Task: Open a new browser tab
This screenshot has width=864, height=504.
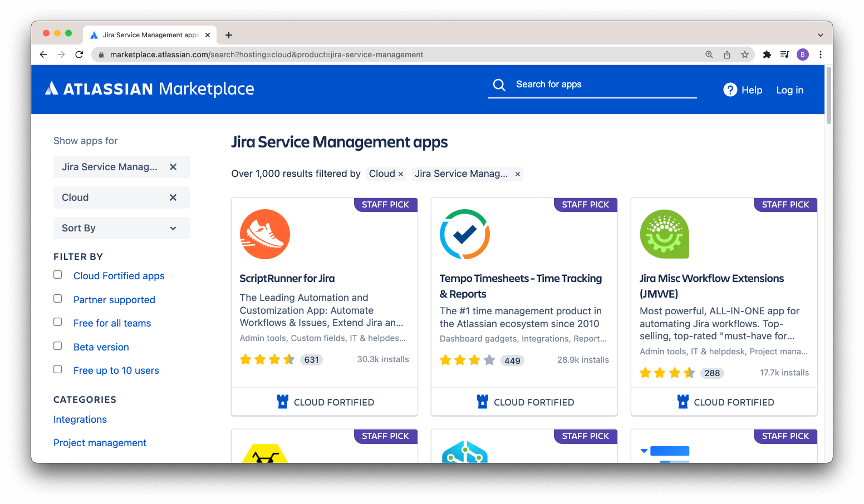Action: click(228, 34)
